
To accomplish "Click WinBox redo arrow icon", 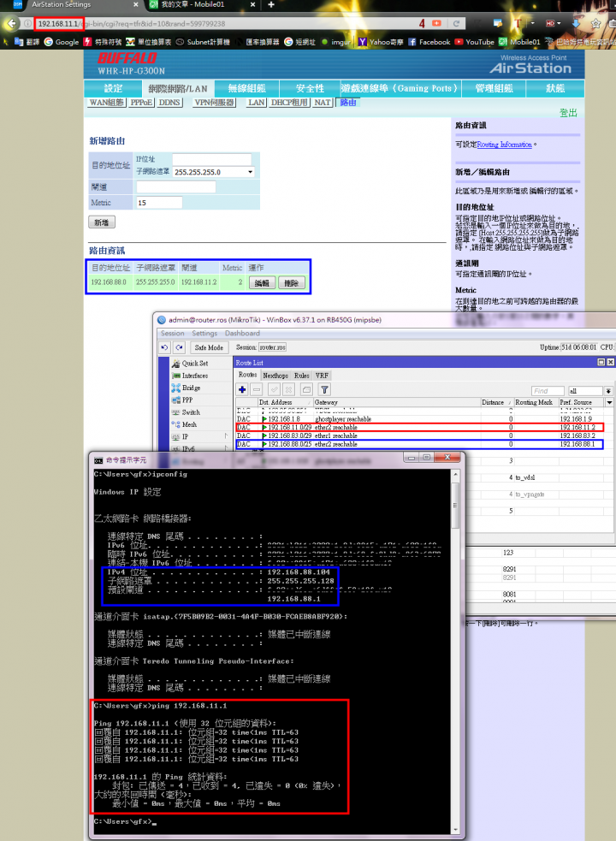I will point(179,347).
